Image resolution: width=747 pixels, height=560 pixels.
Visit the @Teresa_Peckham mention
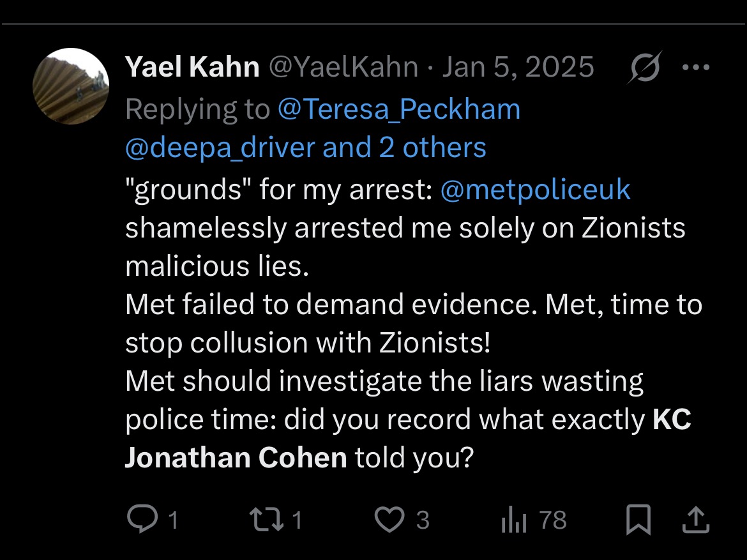click(399, 109)
